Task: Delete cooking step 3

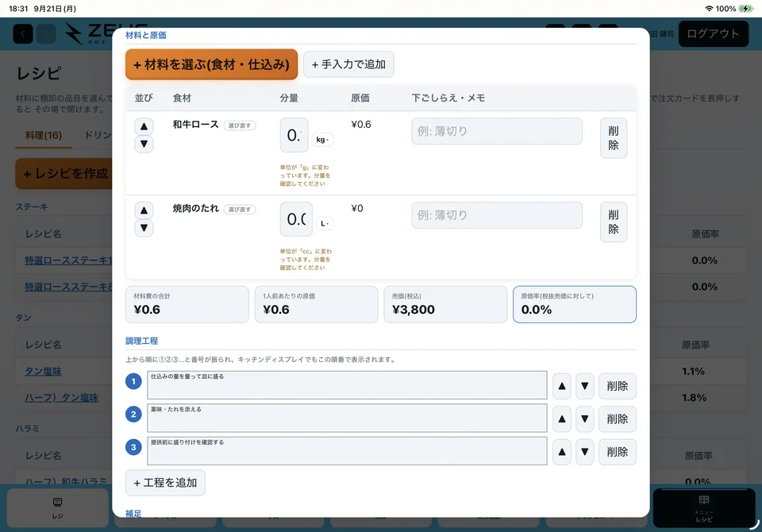Action: 618,452
